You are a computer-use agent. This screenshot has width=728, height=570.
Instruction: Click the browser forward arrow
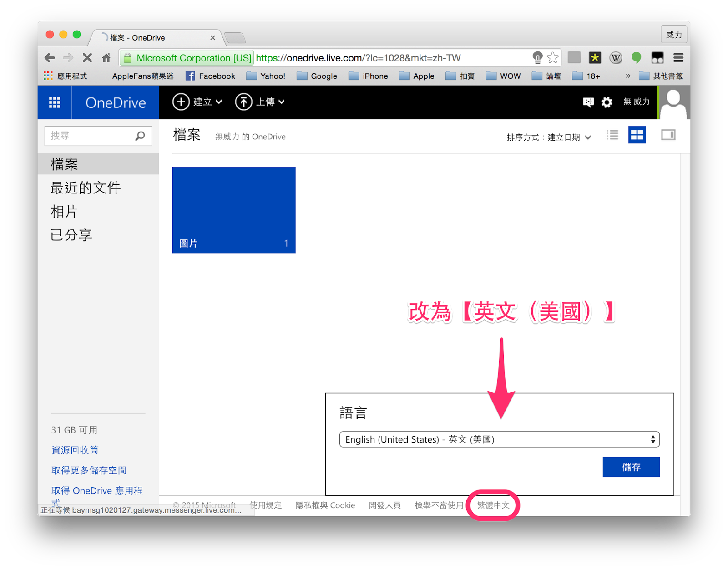[x=68, y=58]
